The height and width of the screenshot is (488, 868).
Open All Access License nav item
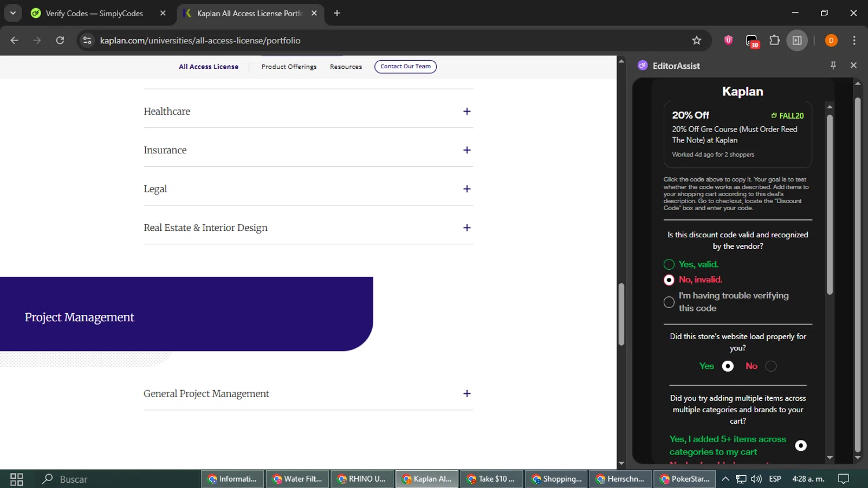[208, 67]
